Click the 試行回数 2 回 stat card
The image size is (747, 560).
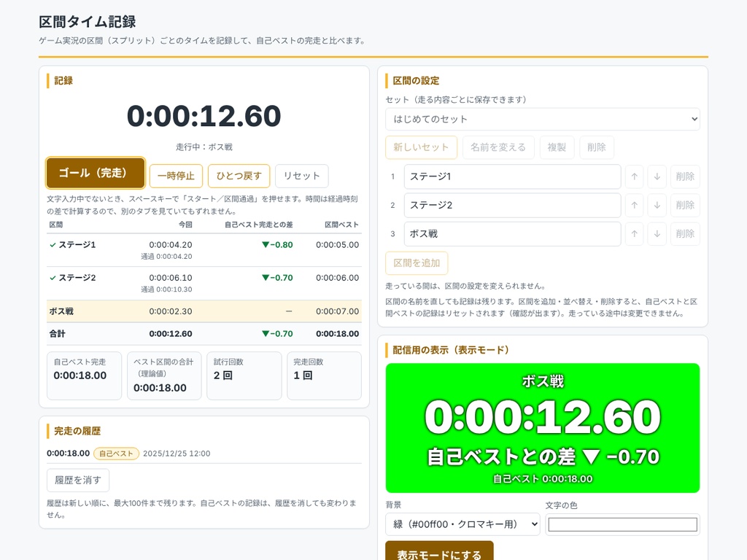[x=244, y=376]
